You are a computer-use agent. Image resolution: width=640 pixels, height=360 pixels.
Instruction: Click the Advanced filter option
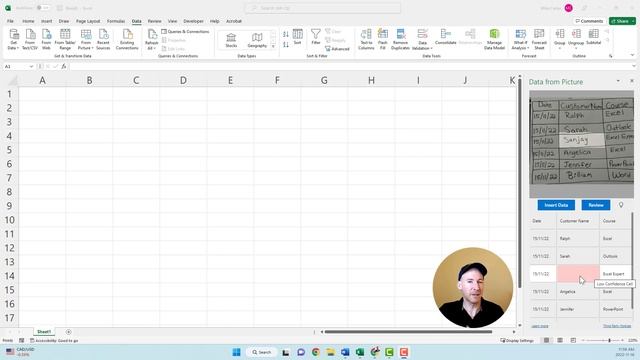(x=337, y=49)
